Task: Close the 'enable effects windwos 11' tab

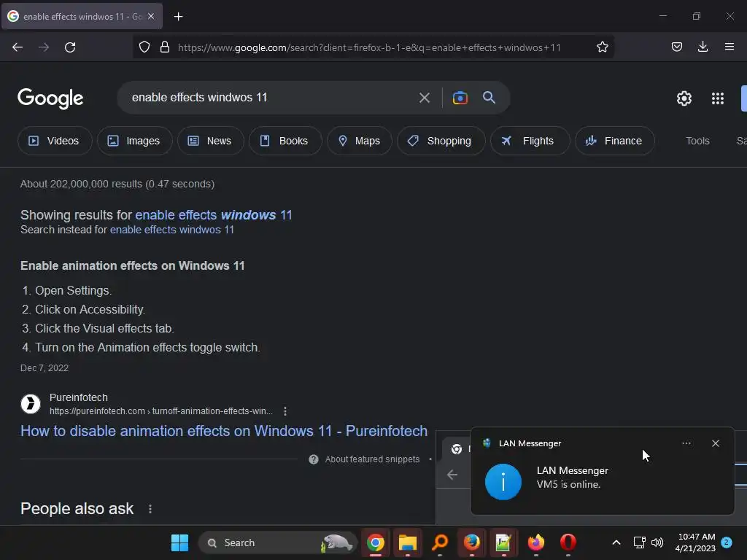Action: point(151,16)
